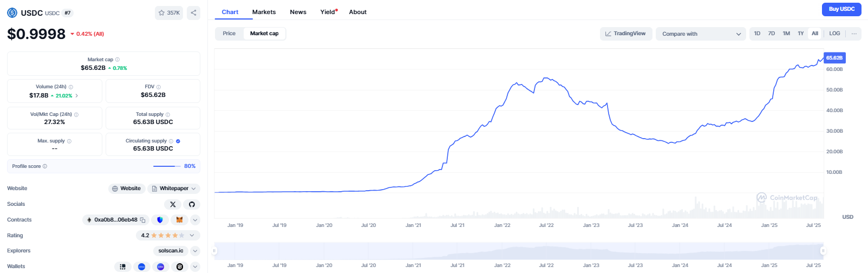
Task: Click Volume (24h) info icon
Action: coord(71,87)
